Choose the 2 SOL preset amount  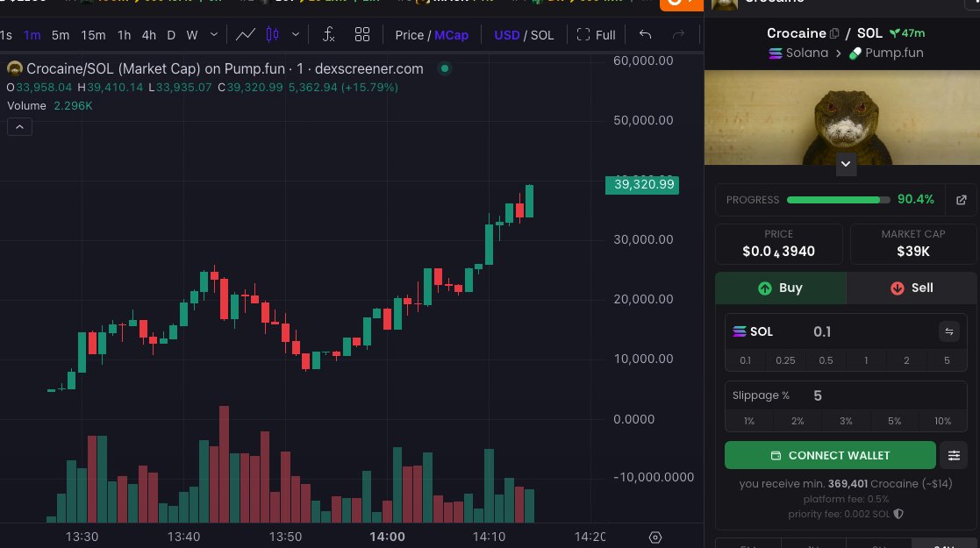906,360
